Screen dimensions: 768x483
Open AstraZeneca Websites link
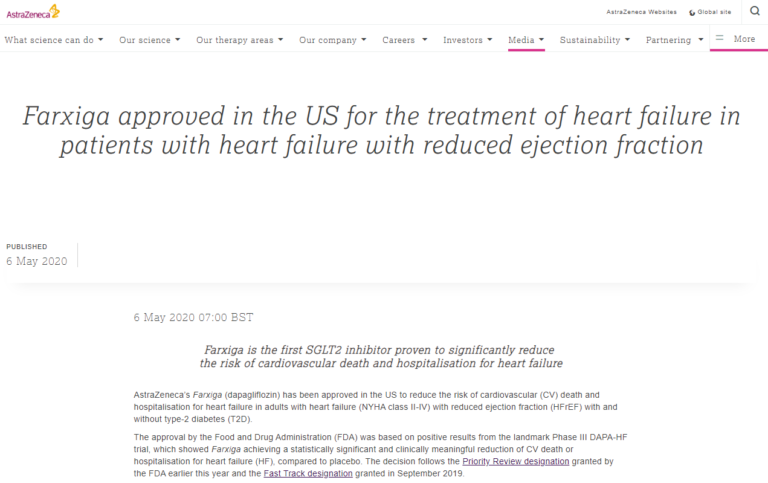641,12
